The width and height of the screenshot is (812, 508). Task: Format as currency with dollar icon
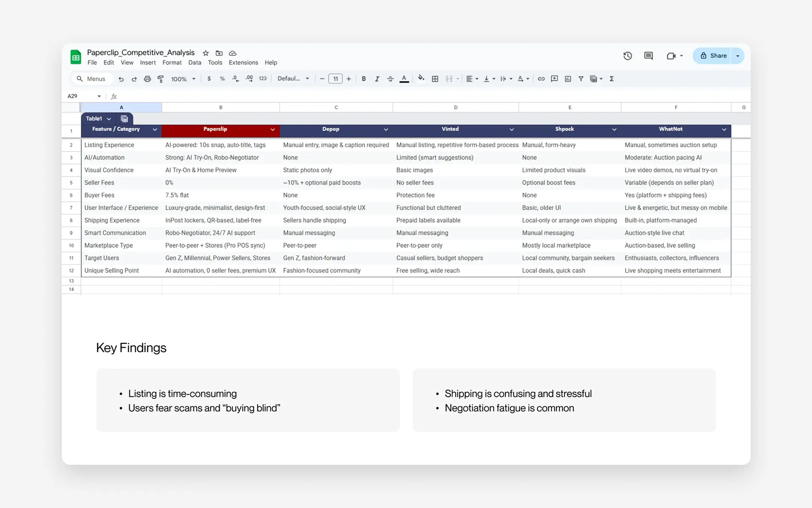(209, 79)
